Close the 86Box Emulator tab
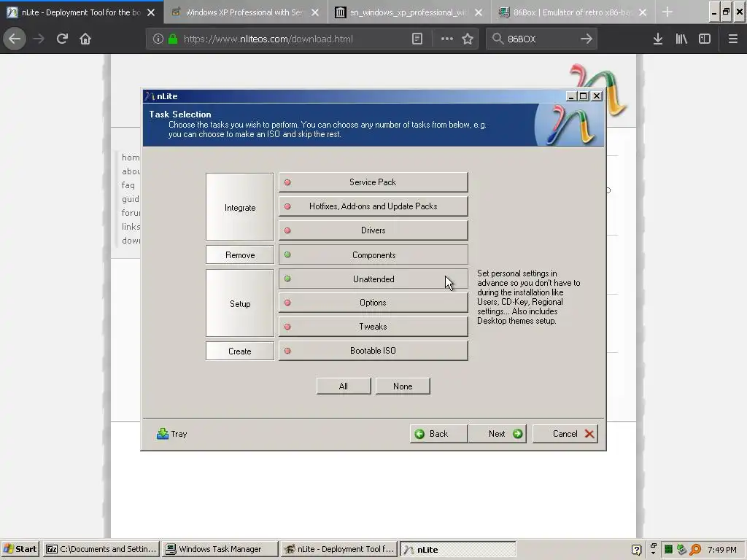Screen dimensions: 747x560 [643, 12]
